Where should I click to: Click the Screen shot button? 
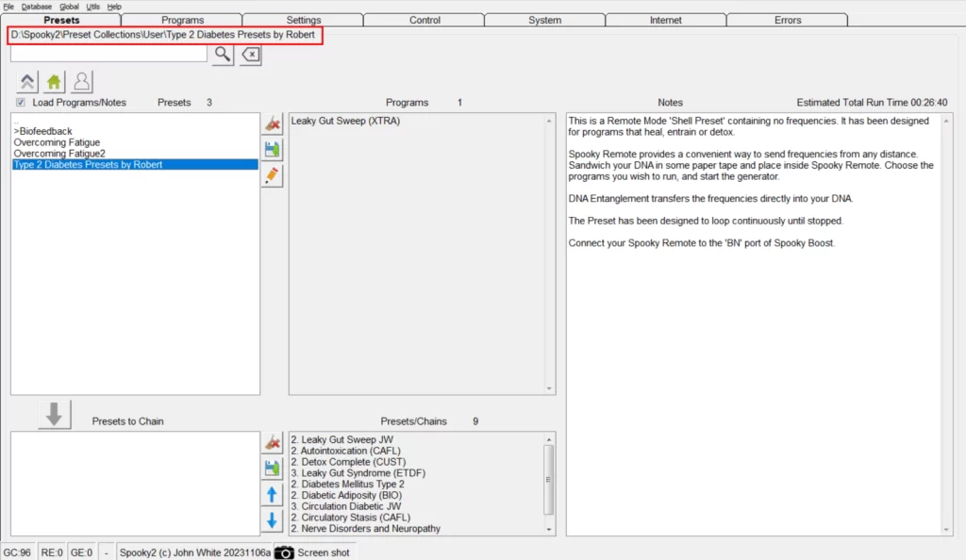tap(312, 552)
